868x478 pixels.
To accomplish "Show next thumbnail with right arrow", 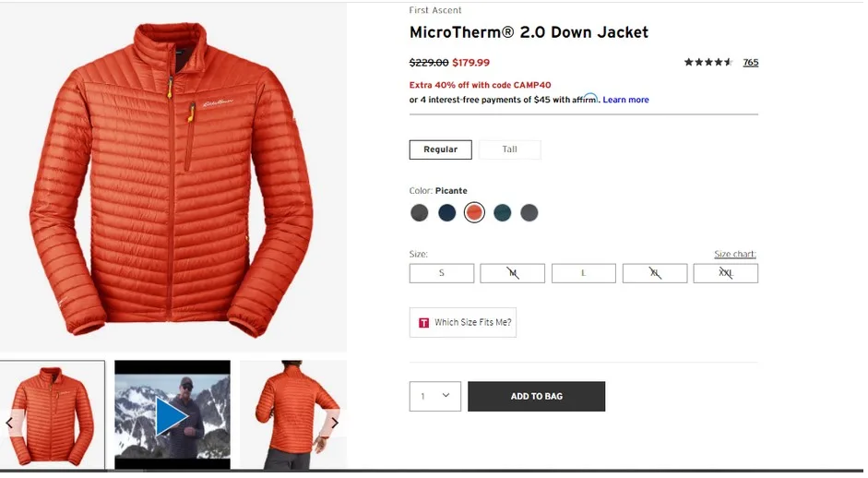I will (334, 424).
